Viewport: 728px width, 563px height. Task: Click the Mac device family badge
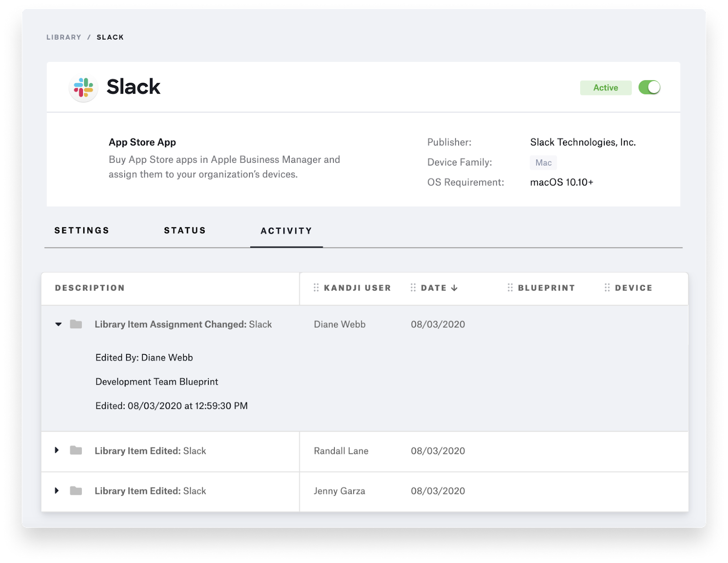pyautogui.click(x=543, y=162)
